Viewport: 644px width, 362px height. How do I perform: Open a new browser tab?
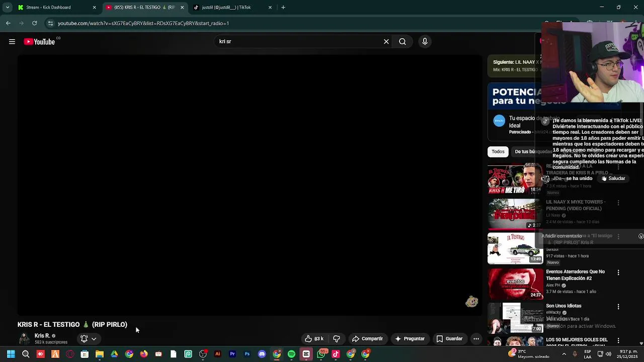(283, 8)
